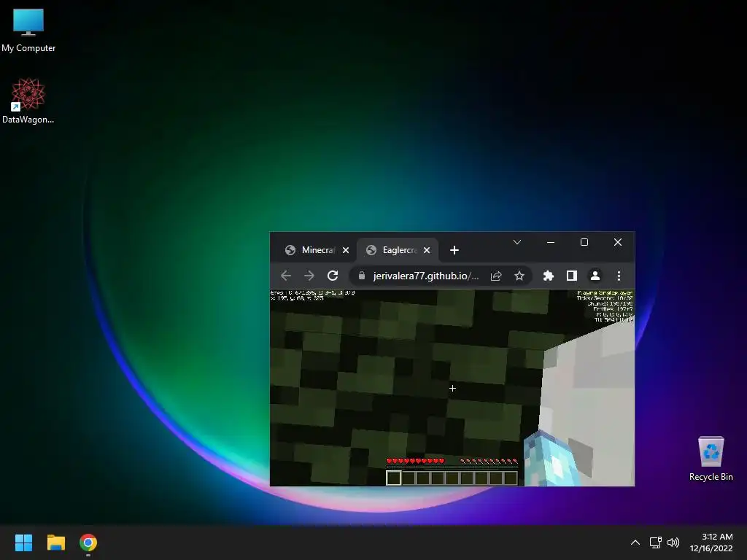Open a new Chrome tab
The width and height of the screenshot is (747, 560).
pyautogui.click(x=454, y=250)
